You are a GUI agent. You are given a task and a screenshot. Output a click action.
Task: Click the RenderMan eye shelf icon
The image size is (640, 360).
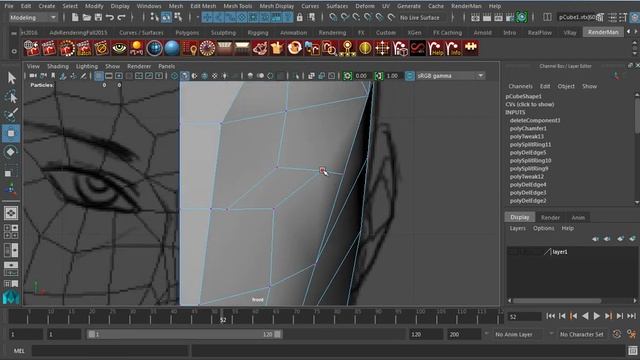(x=119, y=48)
